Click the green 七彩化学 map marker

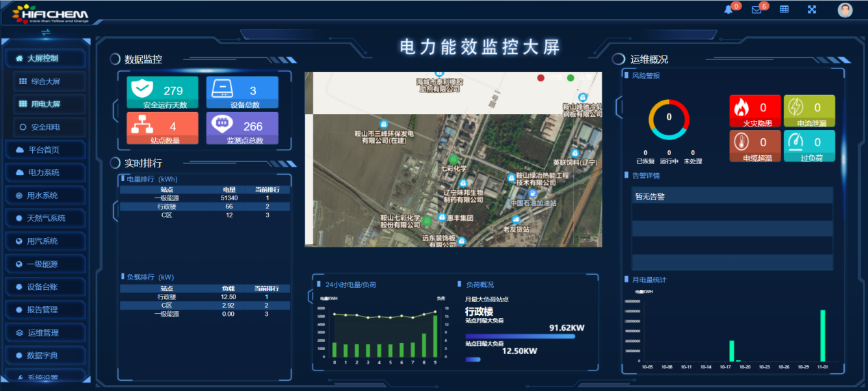click(453, 160)
